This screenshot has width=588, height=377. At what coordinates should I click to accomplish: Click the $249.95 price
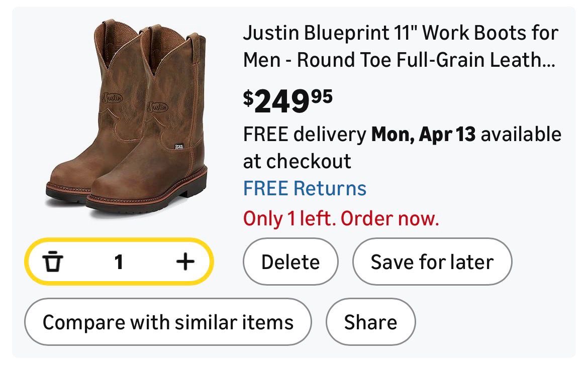pyautogui.click(x=288, y=99)
